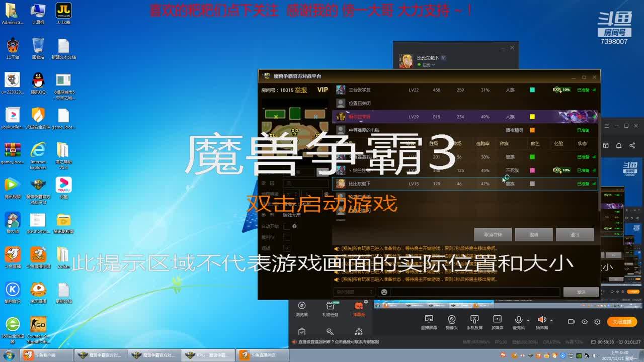644x362 pixels.
Task: Mute the 扬声器 speaker
Action: pos(542,322)
